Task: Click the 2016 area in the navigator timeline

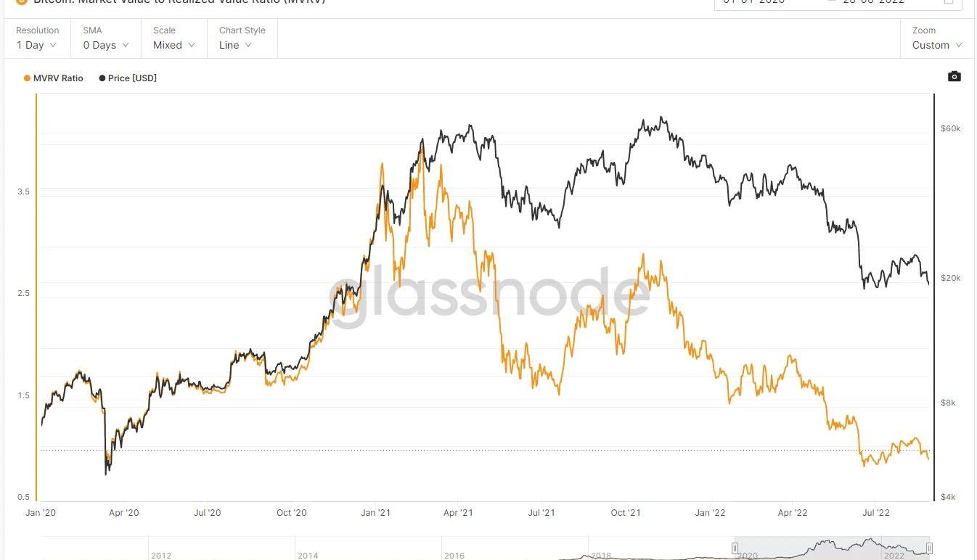Action: (x=454, y=555)
